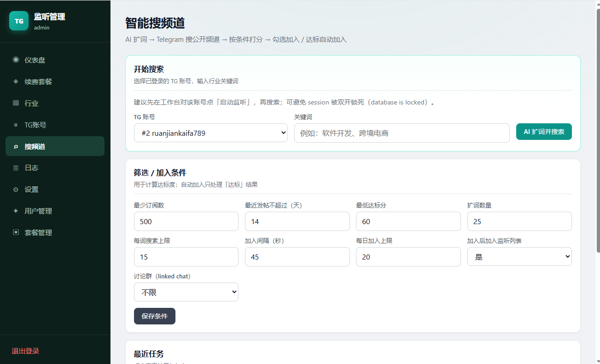The width and height of the screenshot is (600, 364).
Task: Click the 用户管理 star icon
Action: (x=16, y=211)
